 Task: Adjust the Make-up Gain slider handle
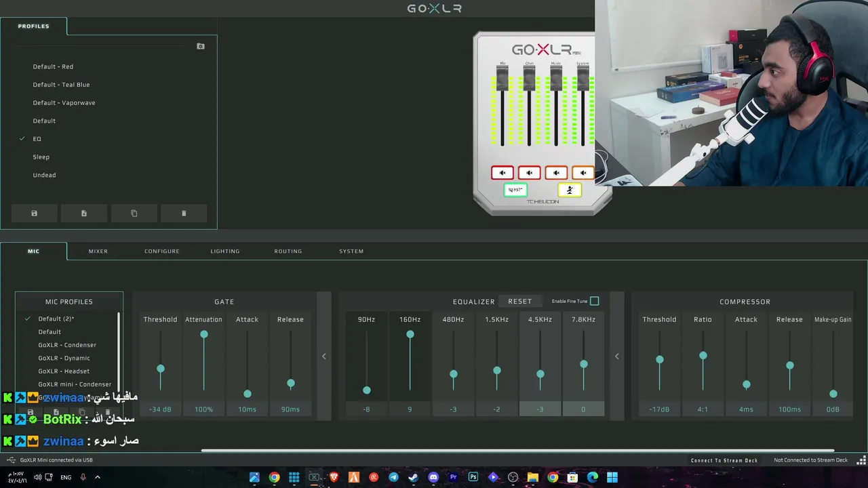pyautogui.click(x=833, y=394)
